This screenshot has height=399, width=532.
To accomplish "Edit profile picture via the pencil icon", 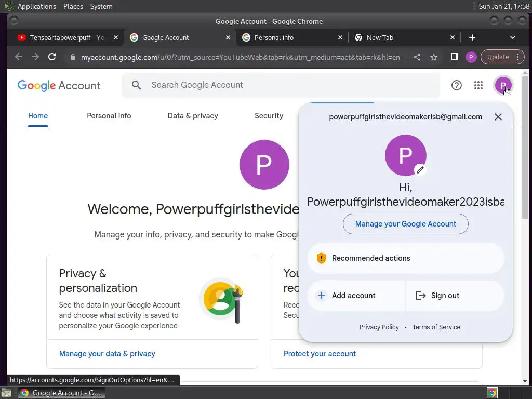I will click(x=420, y=170).
